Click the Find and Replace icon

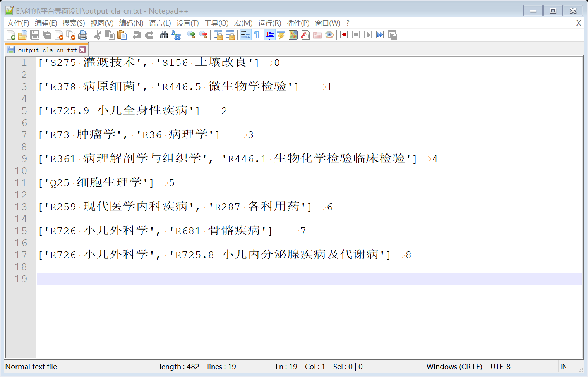pyautogui.click(x=176, y=35)
